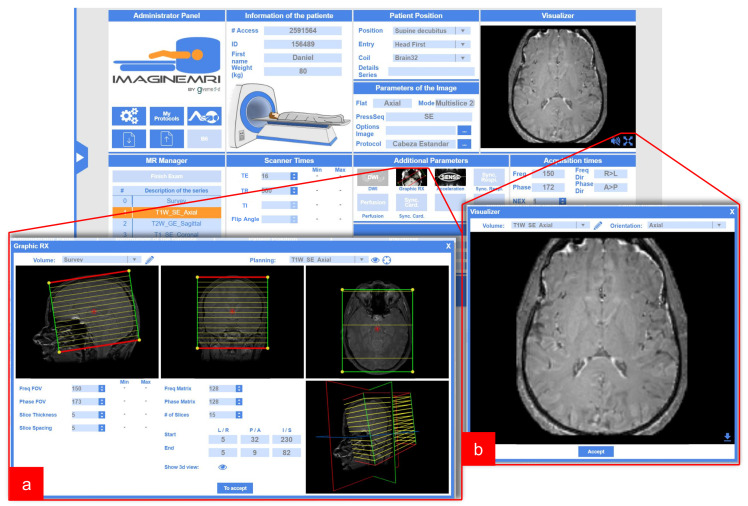The image size is (748, 506).
Task: Click the To accept button in Graphic RX
Action: pyautogui.click(x=235, y=488)
